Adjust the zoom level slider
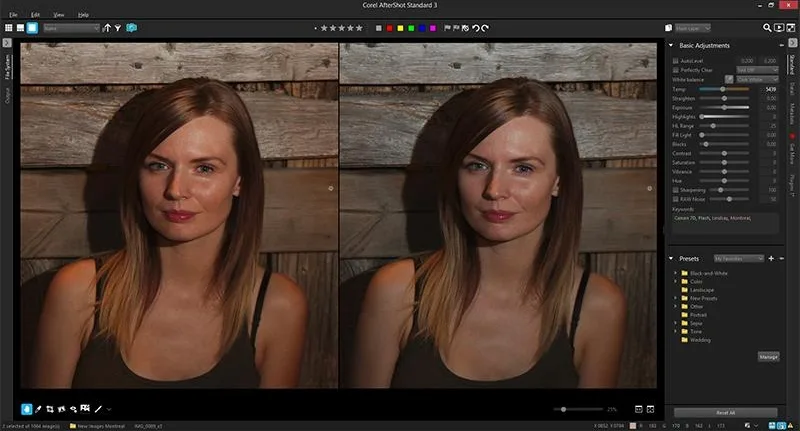Viewport: 800px width, 431px height. (578, 409)
